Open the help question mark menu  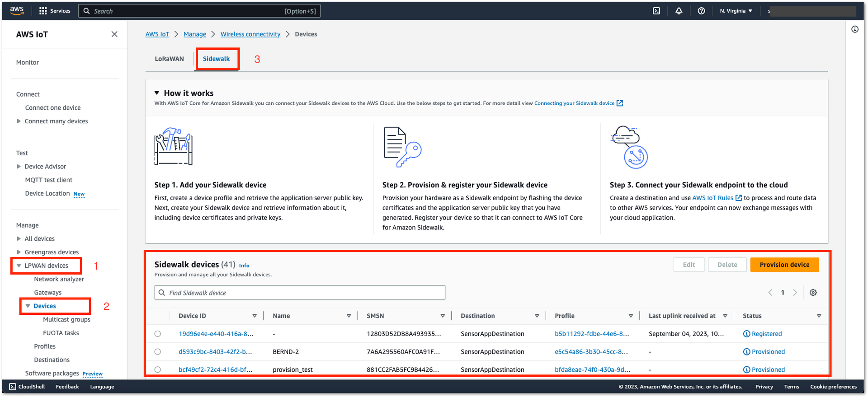tap(701, 11)
